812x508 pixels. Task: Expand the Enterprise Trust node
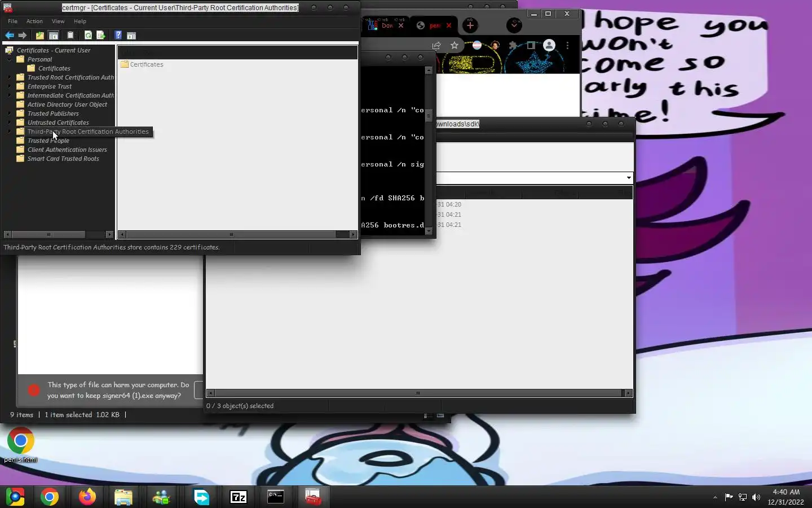(x=10, y=86)
